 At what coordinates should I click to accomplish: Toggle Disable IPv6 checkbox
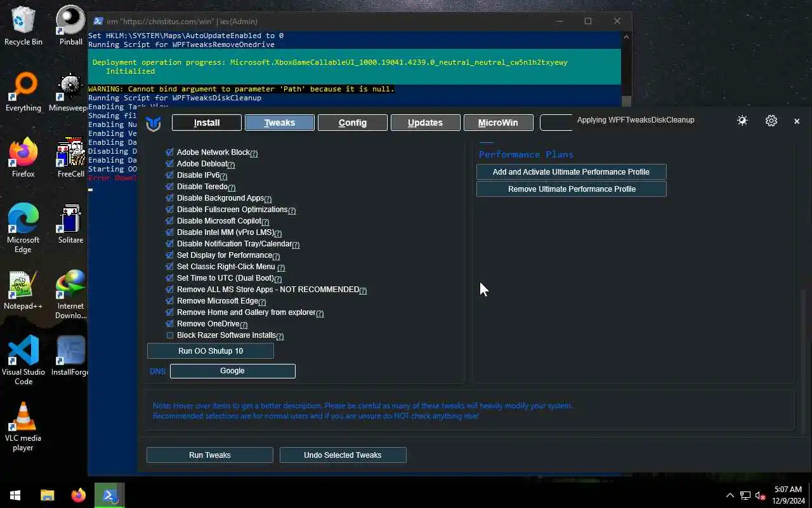tap(169, 175)
